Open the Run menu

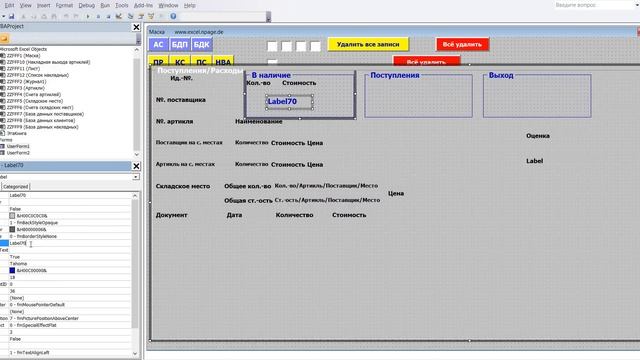[105, 5]
